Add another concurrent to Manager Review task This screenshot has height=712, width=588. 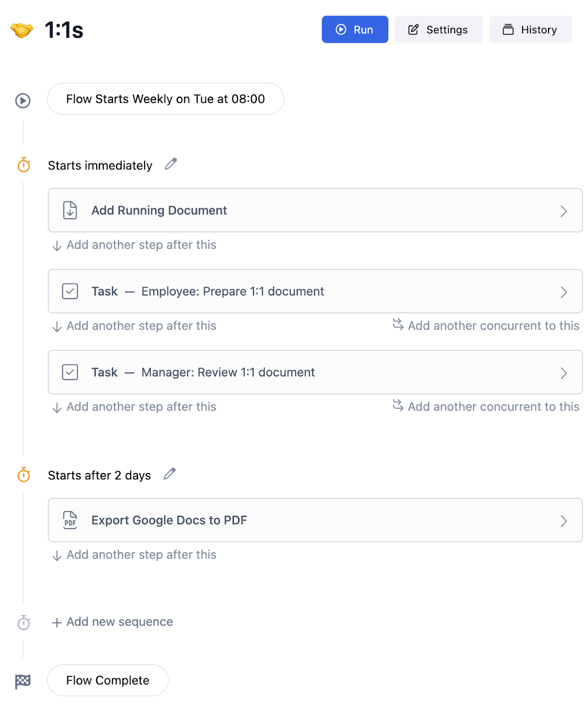click(486, 407)
